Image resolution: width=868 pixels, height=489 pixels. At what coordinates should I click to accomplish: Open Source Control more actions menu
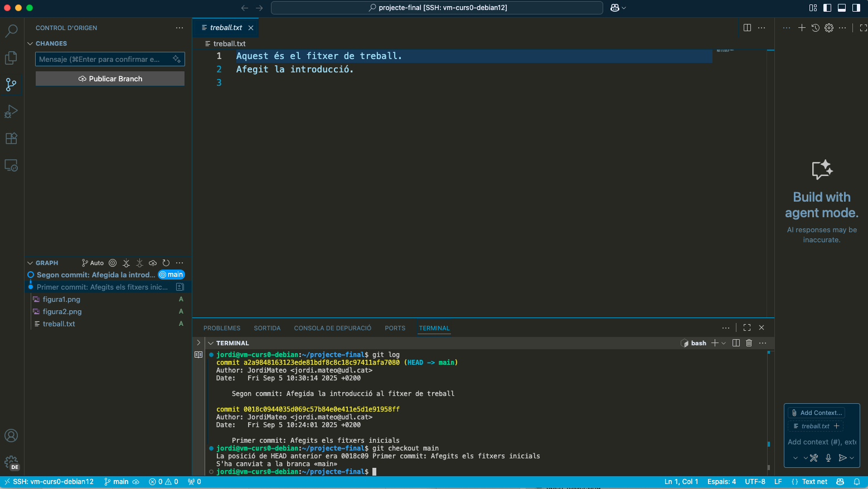coord(180,28)
